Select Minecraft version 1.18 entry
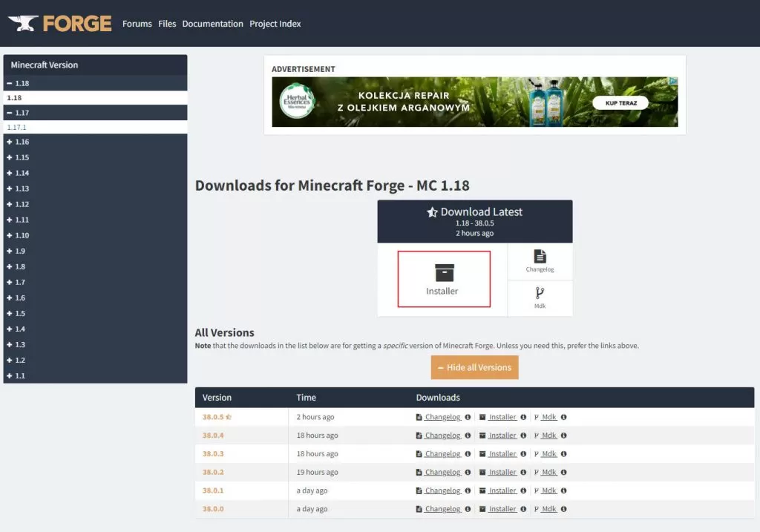 [x=95, y=98]
